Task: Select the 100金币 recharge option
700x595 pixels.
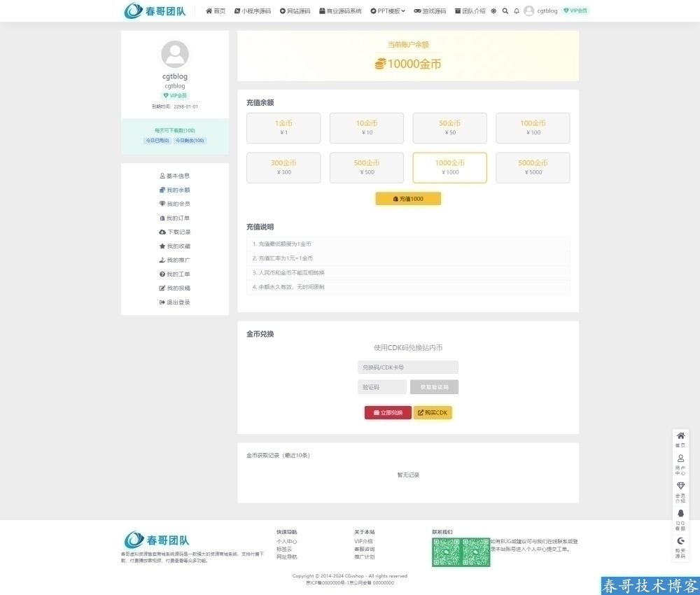Action: tap(533, 128)
